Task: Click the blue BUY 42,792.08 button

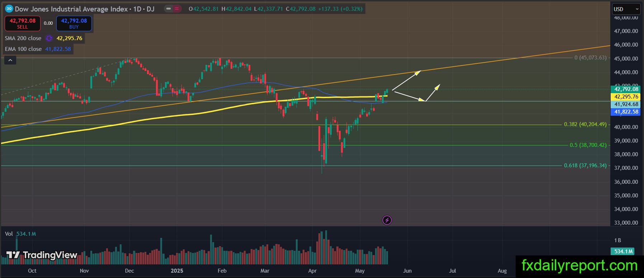Action: (x=74, y=23)
